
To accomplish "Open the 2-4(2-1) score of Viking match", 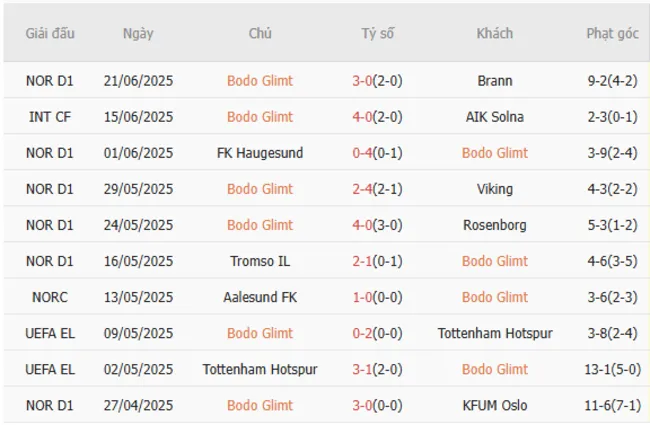I will pyautogui.click(x=377, y=189).
